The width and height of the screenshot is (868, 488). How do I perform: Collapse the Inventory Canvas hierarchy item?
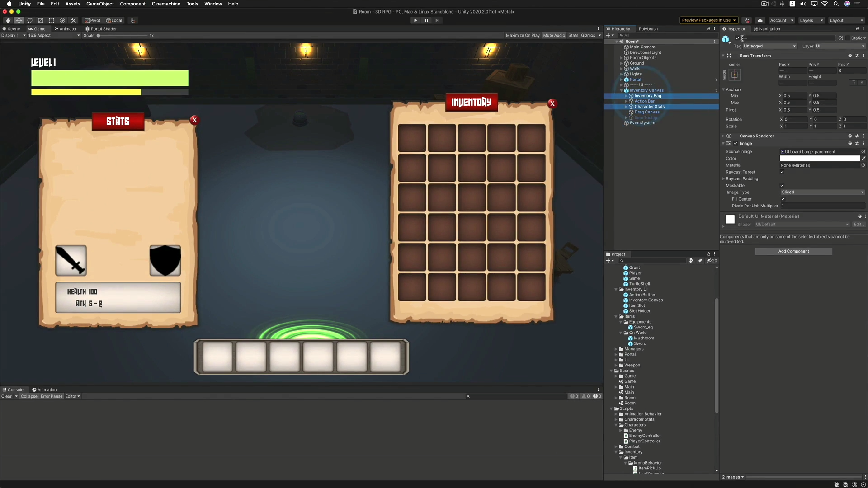point(622,90)
